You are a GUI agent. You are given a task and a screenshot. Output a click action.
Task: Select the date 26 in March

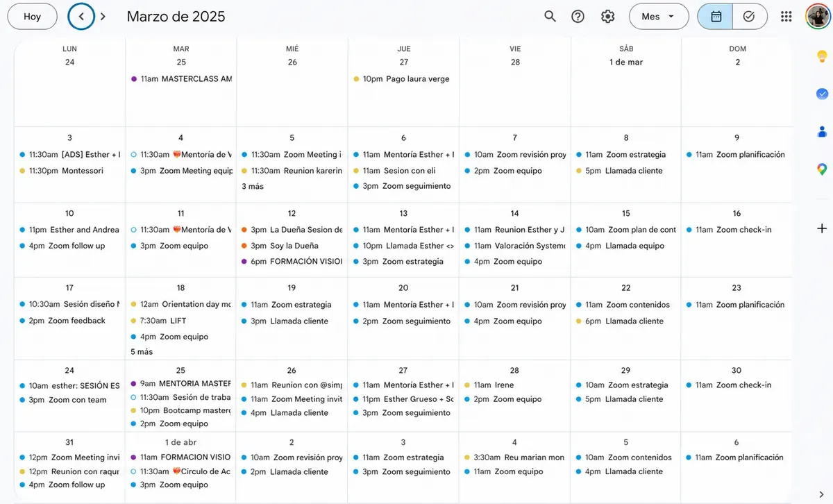pyautogui.click(x=292, y=370)
